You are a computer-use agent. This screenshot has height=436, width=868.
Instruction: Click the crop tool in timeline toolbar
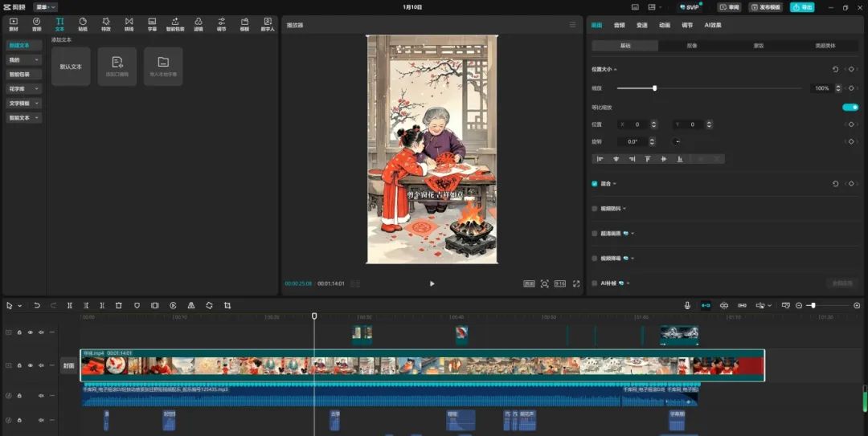(227, 305)
